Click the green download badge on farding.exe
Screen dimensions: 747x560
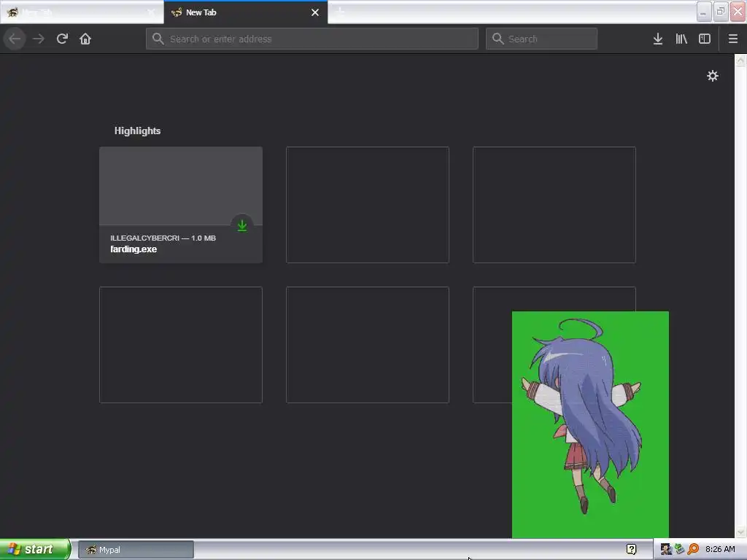click(242, 225)
